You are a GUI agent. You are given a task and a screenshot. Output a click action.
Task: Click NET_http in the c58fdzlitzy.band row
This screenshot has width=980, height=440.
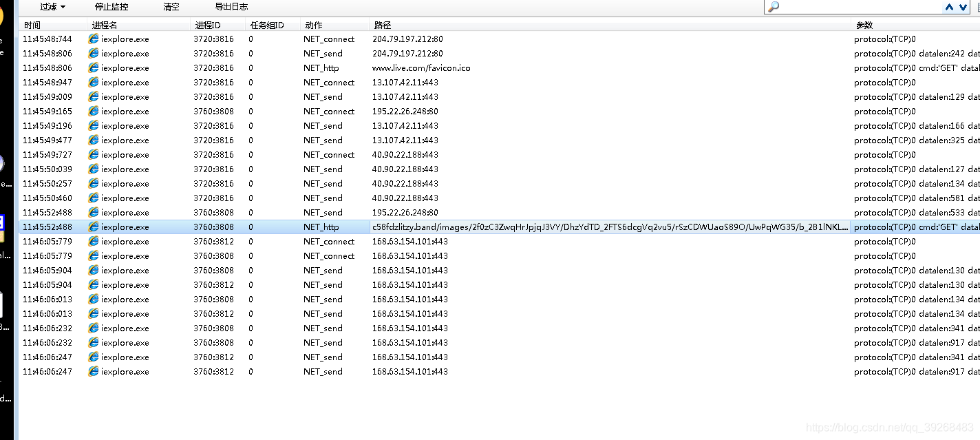[321, 227]
